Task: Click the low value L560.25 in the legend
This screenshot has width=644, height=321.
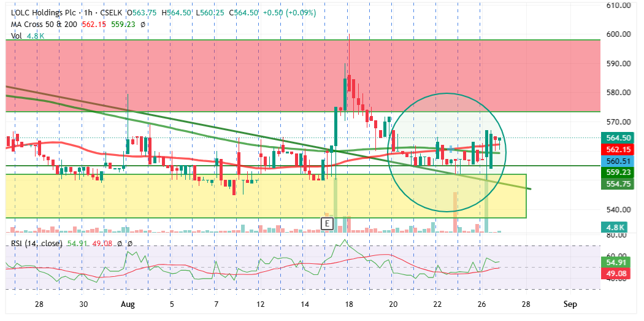Action: pyautogui.click(x=210, y=13)
